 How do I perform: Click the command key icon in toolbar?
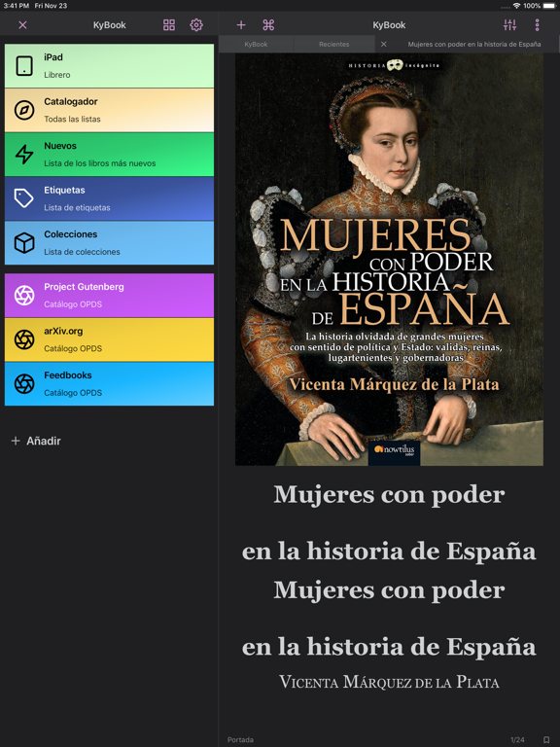(268, 24)
